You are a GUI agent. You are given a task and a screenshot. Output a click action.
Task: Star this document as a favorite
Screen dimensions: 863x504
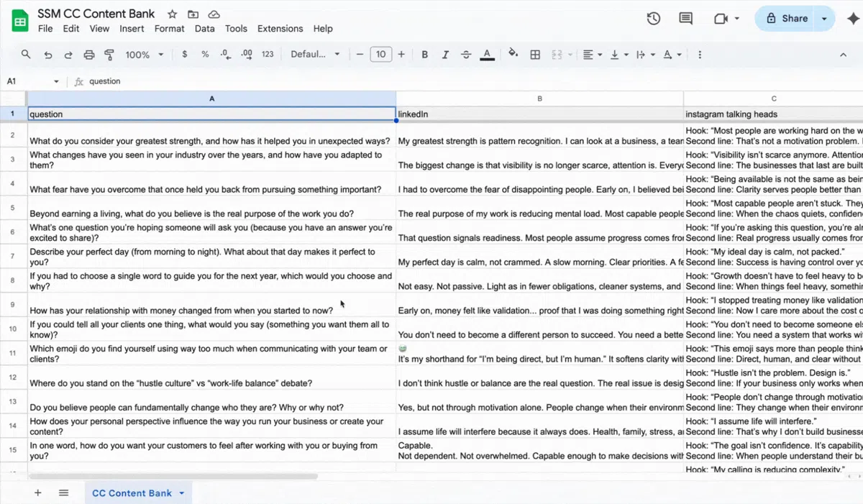172,14
